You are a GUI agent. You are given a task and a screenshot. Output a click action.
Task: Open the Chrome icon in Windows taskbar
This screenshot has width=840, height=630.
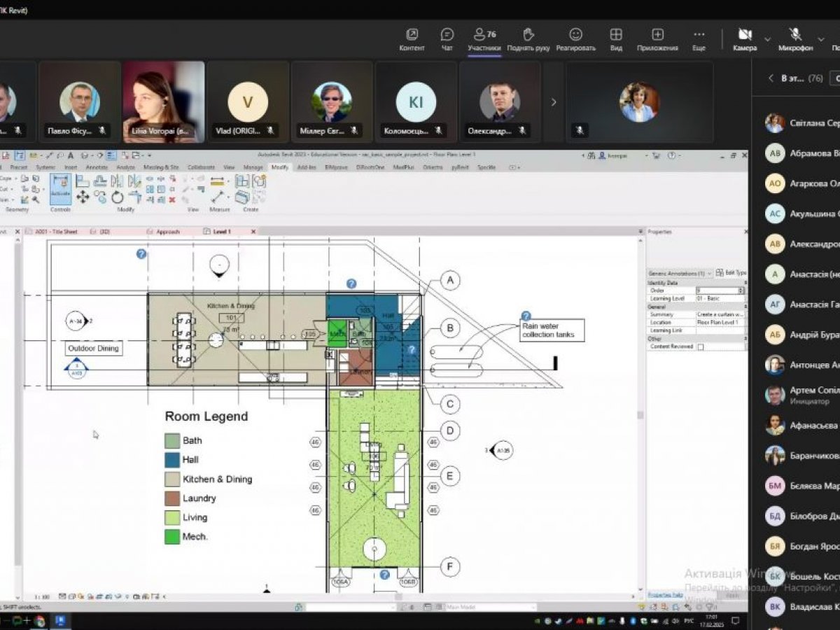[40, 620]
